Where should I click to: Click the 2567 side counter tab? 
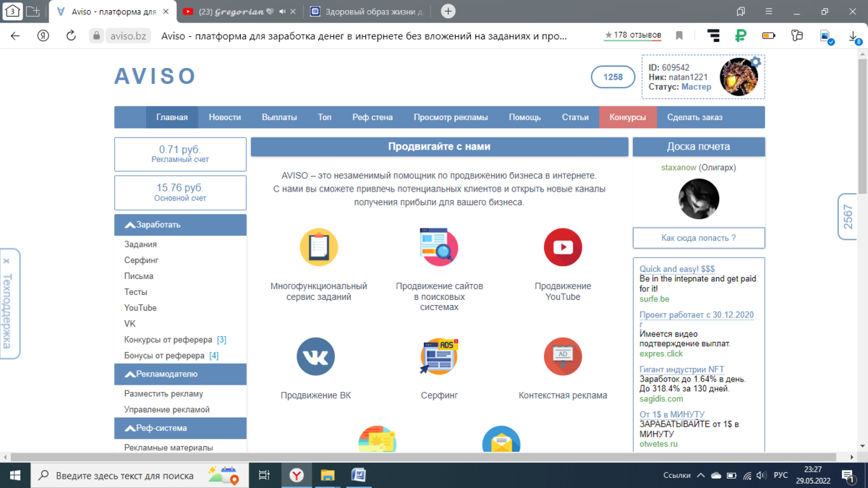pyautogui.click(x=848, y=217)
